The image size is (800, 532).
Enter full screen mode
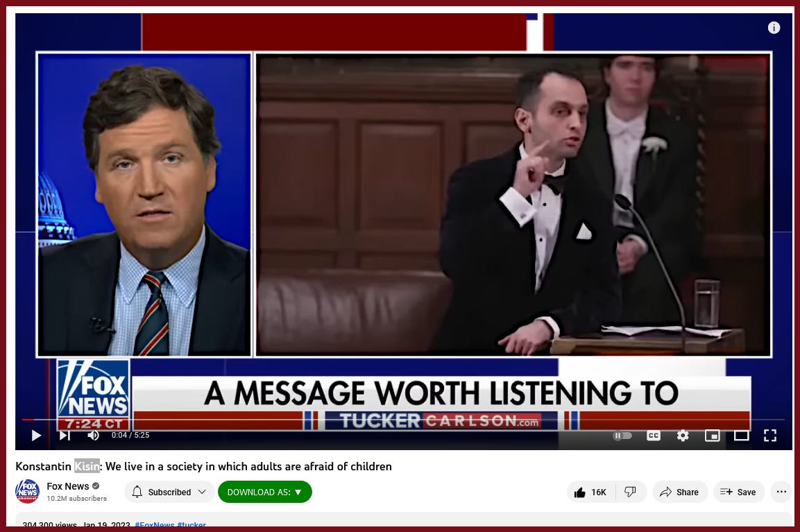pos(770,435)
